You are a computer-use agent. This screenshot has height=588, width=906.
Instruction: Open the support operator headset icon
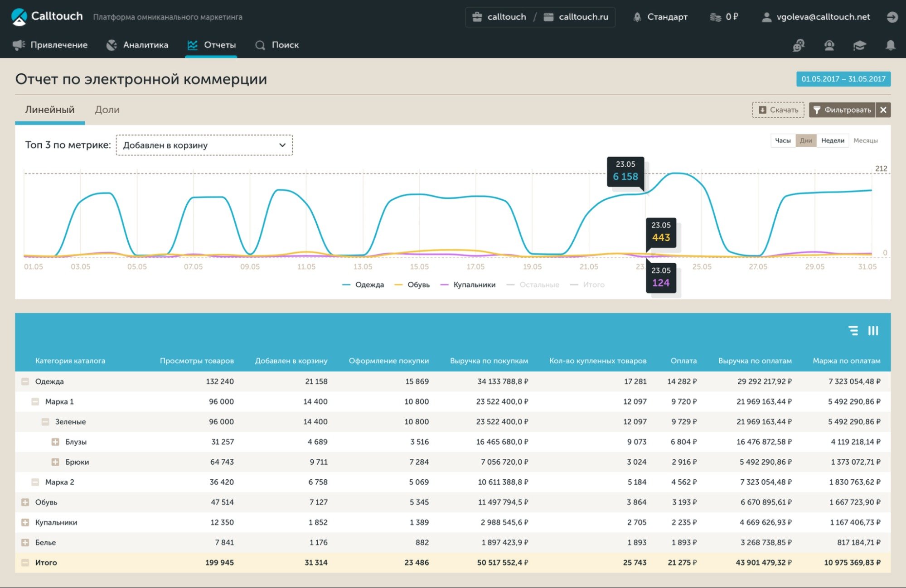point(829,45)
